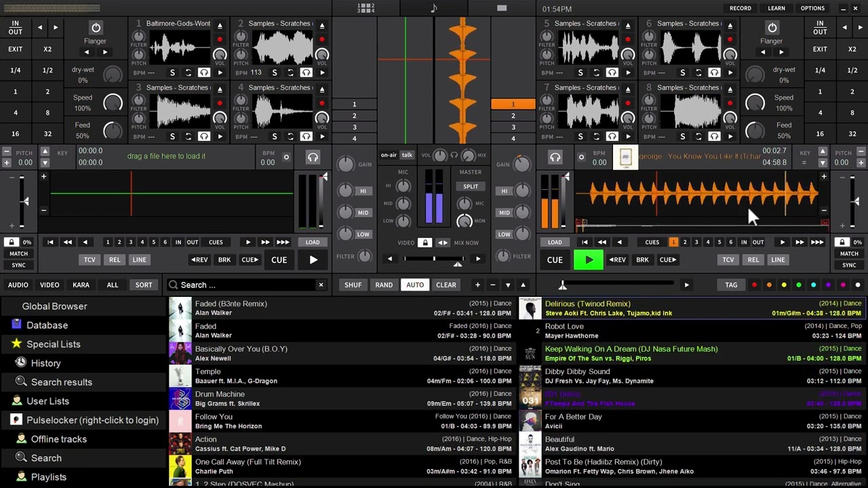
Task: Click the loop icon on sampler slot 2
Action: click(x=290, y=73)
